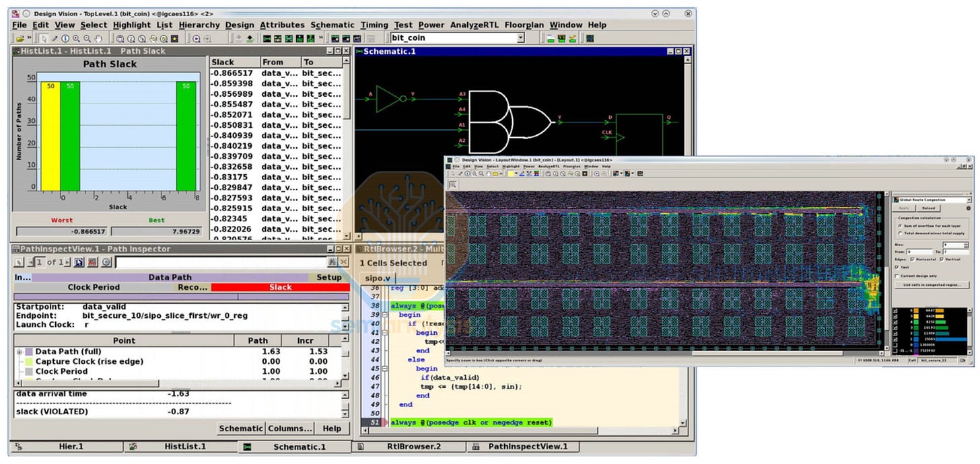Toggle the Horizontal edges checkbox
The width and height of the screenshot is (980, 464).
(912, 259)
